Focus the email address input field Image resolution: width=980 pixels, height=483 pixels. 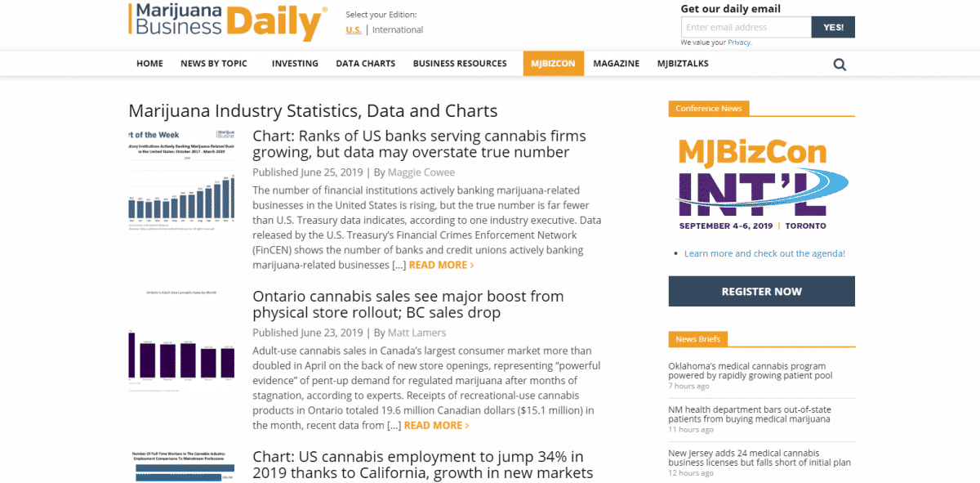(x=746, y=27)
